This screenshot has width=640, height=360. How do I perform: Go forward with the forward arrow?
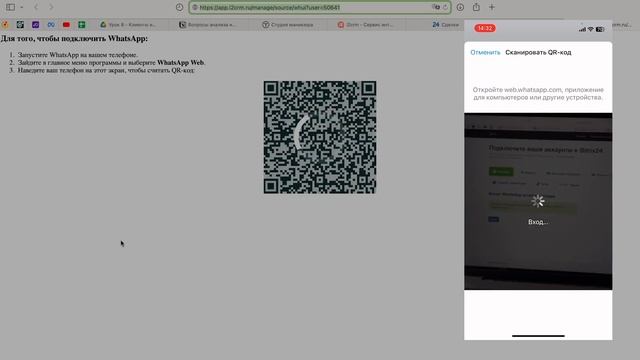point(51,7)
